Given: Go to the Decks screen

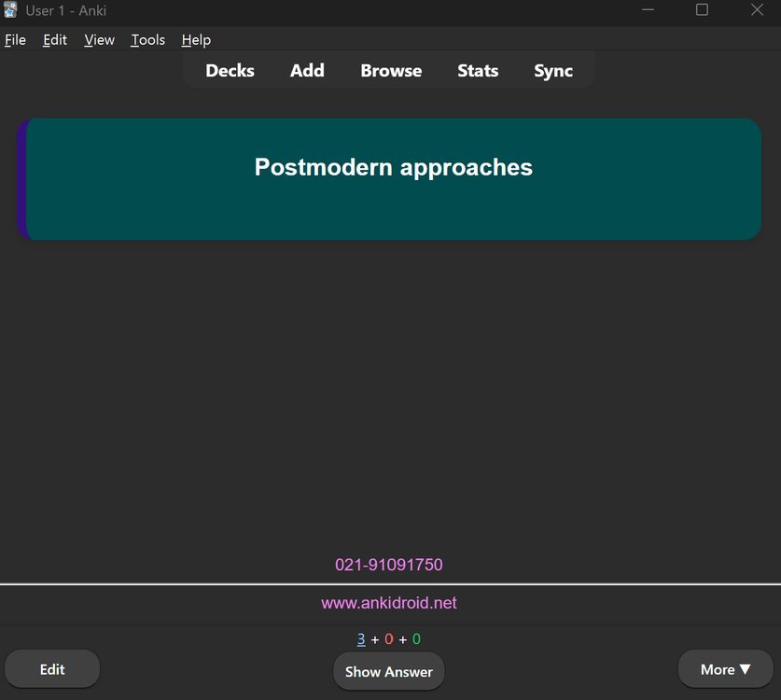Looking at the screenshot, I should [230, 70].
